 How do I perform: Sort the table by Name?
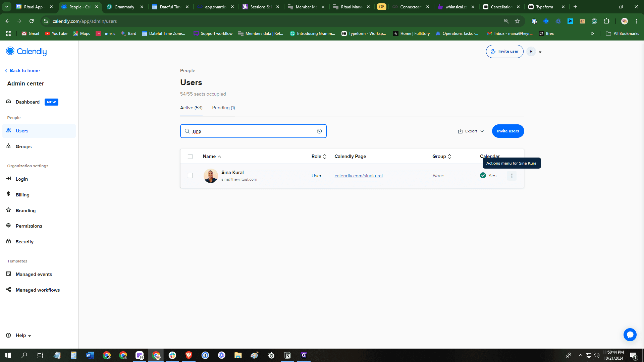(212, 157)
